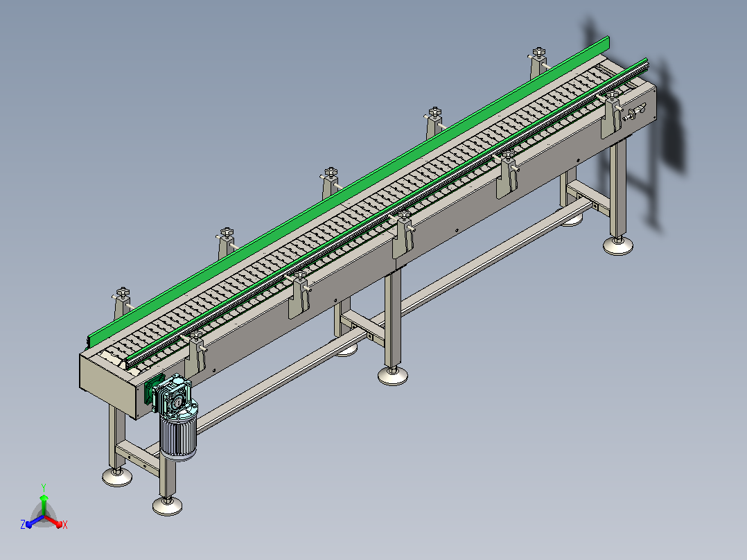
Task: Click the blue Z axis of the orientation triad
Action: [x=35, y=522]
